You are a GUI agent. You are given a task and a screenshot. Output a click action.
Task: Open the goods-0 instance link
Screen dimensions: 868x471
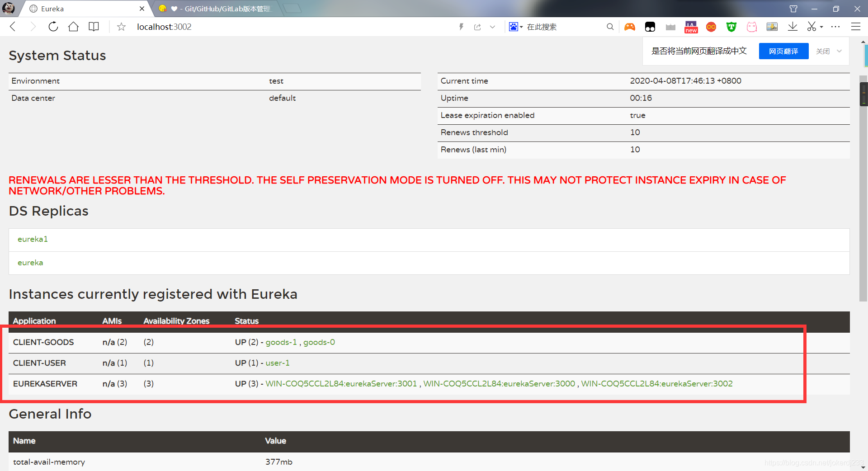pyautogui.click(x=319, y=342)
